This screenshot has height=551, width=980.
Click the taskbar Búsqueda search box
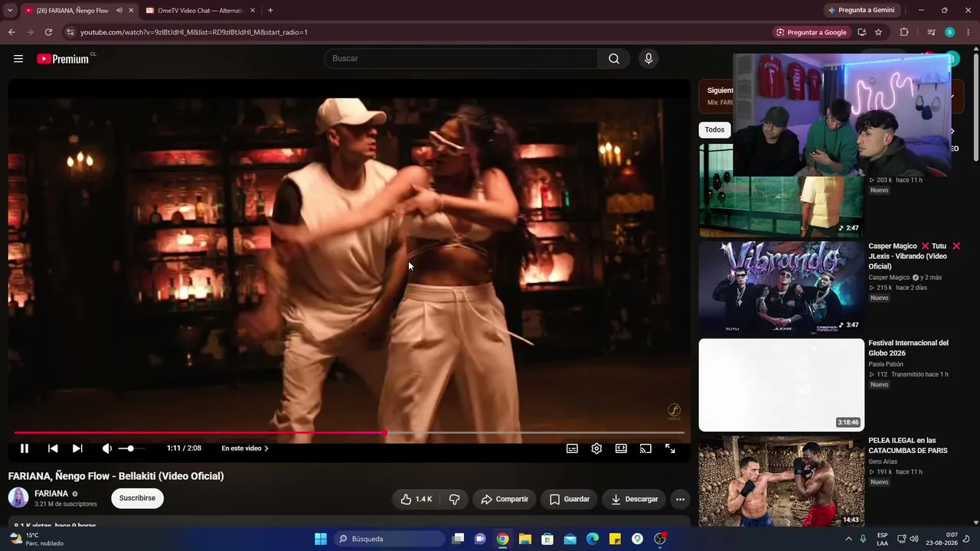tap(390, 539)
